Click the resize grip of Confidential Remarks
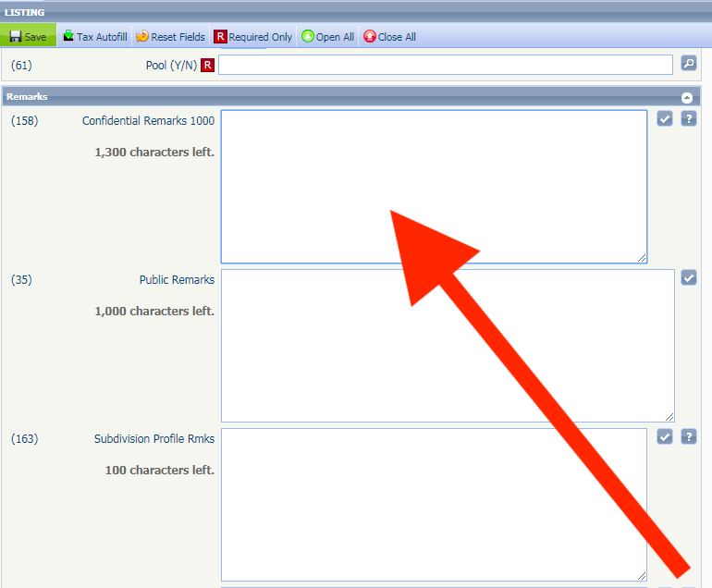712x588 pixels. (642, 258)
